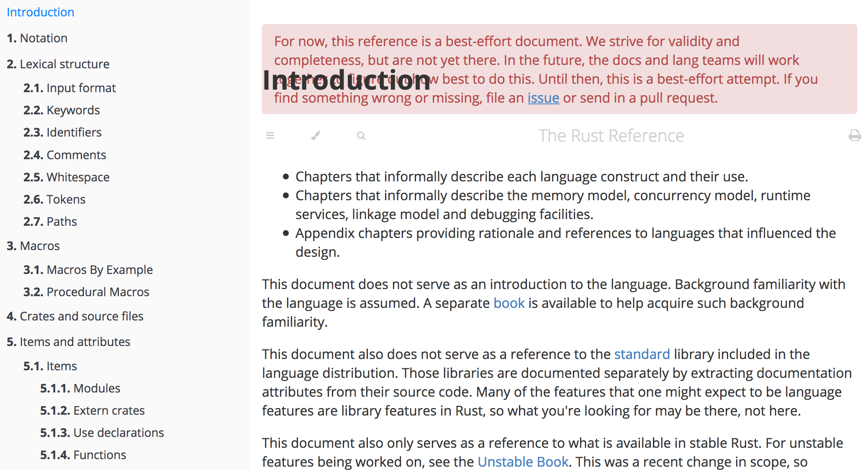Open 5.1.1 Modules subsection

[x=80, y=388]
